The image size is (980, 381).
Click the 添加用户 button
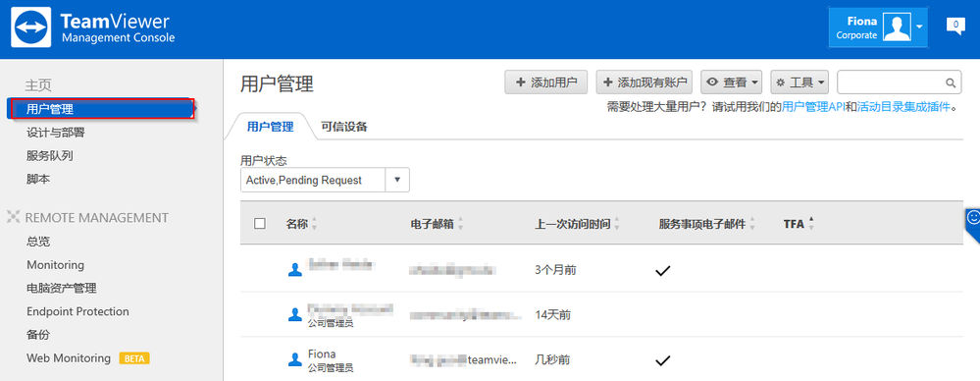click(x=545, y=82)
